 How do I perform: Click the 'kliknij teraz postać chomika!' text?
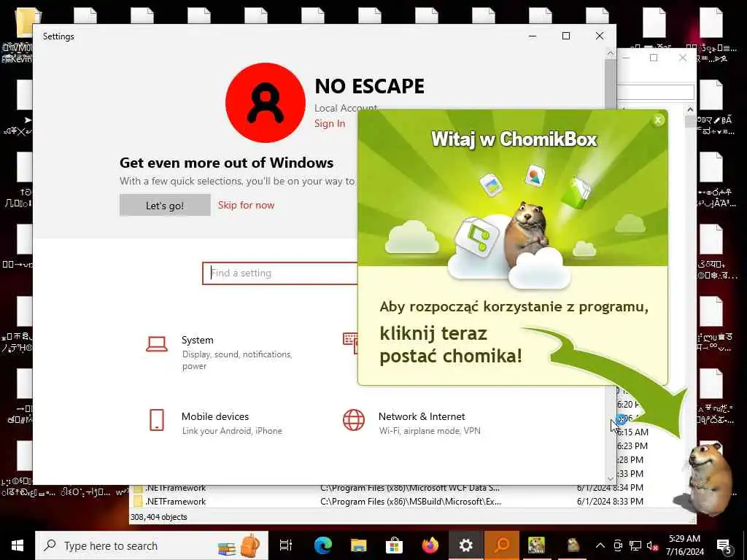point(451,344)
